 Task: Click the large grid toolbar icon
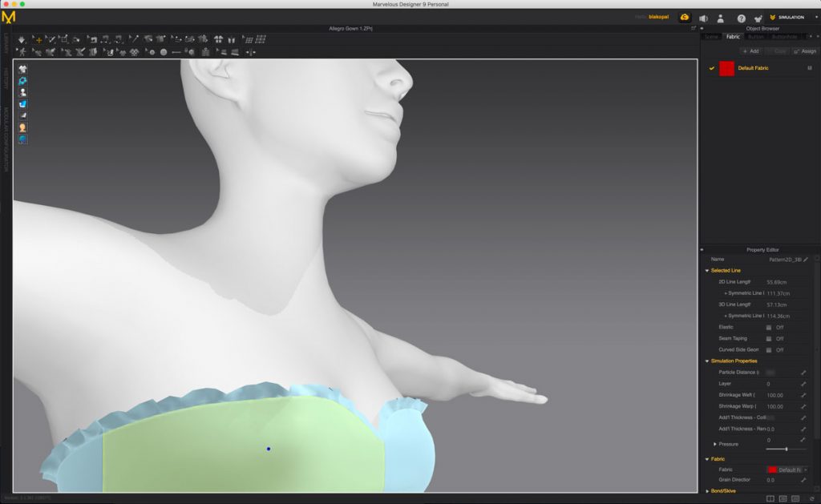click(x=261, y=39)
